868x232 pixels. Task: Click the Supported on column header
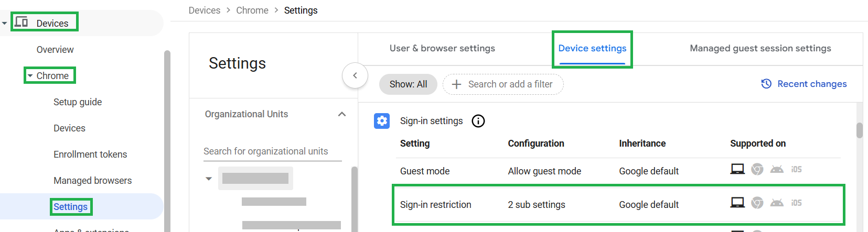758,143
